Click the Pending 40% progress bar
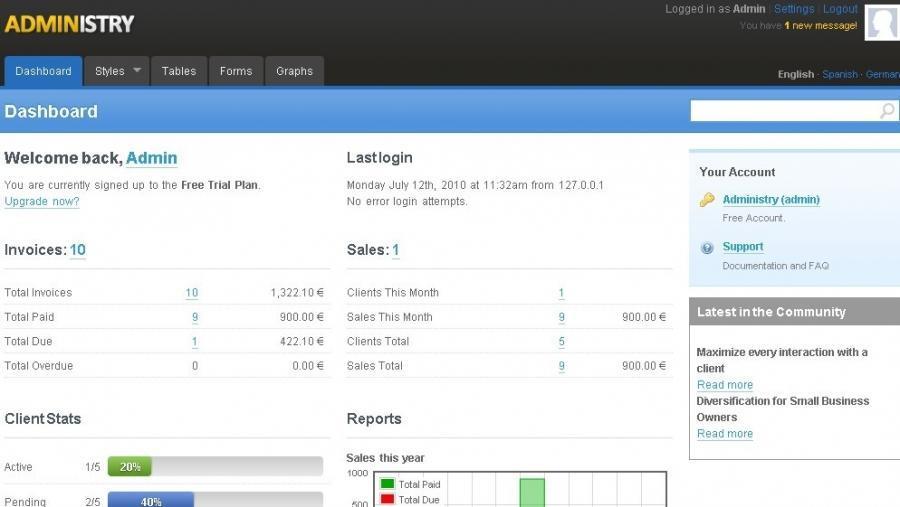The width and height of the screenshot is (900, 507). (x=215, y=500)
